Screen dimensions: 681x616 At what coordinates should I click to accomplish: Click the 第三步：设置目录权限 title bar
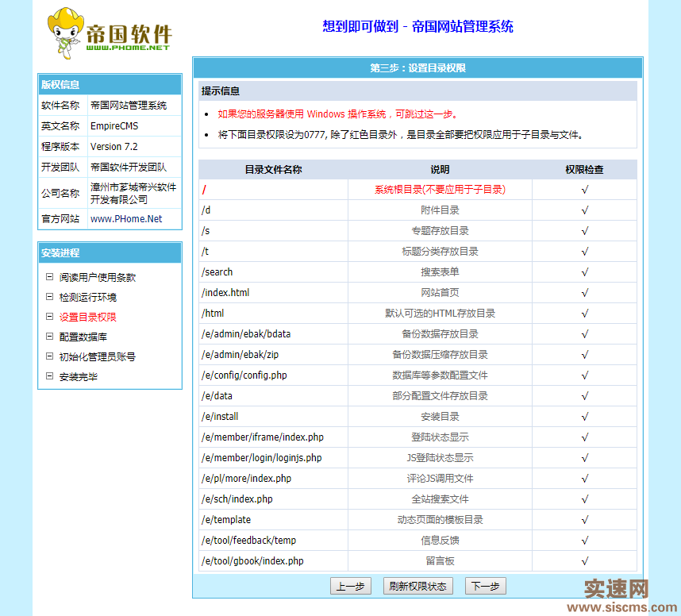(x=417, y=68)
